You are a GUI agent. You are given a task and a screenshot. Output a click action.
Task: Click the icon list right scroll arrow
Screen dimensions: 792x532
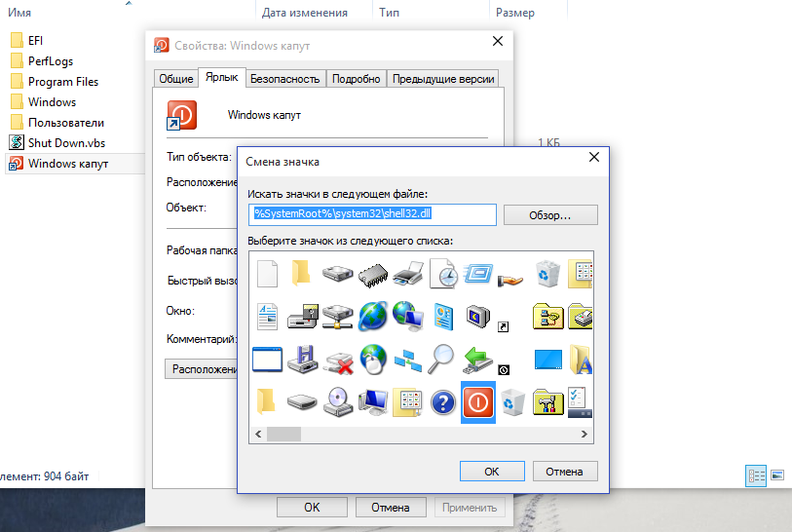click(585, 434)
